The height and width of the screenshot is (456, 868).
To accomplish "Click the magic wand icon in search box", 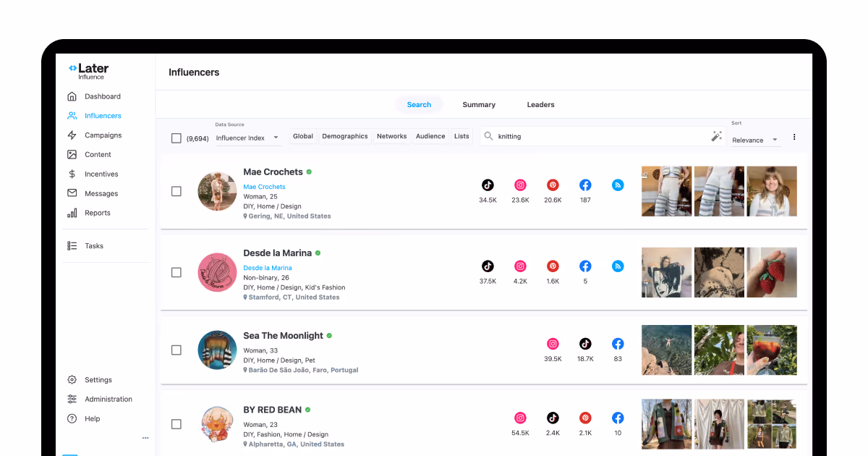I will [x=717, y=136].
